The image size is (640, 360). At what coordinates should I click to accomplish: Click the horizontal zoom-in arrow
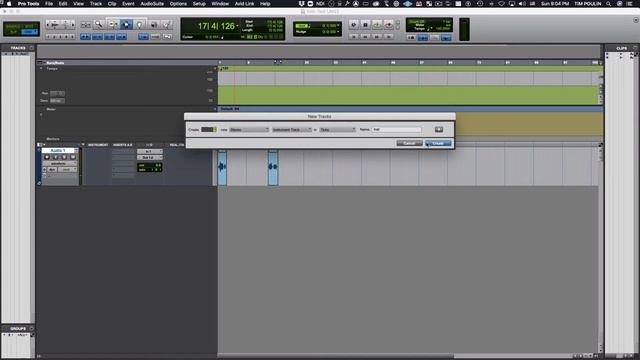73,25
